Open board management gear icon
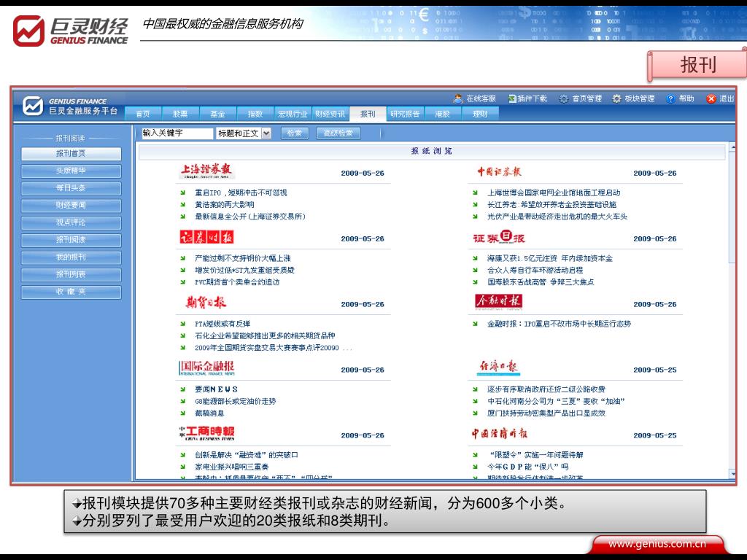The height and width of the screenshot is (560, 747). pos(616,98)
